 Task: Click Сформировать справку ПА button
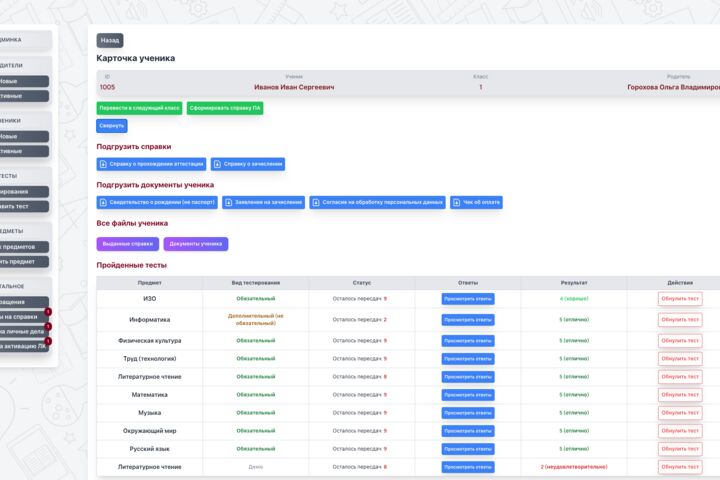tap(225, 108)
